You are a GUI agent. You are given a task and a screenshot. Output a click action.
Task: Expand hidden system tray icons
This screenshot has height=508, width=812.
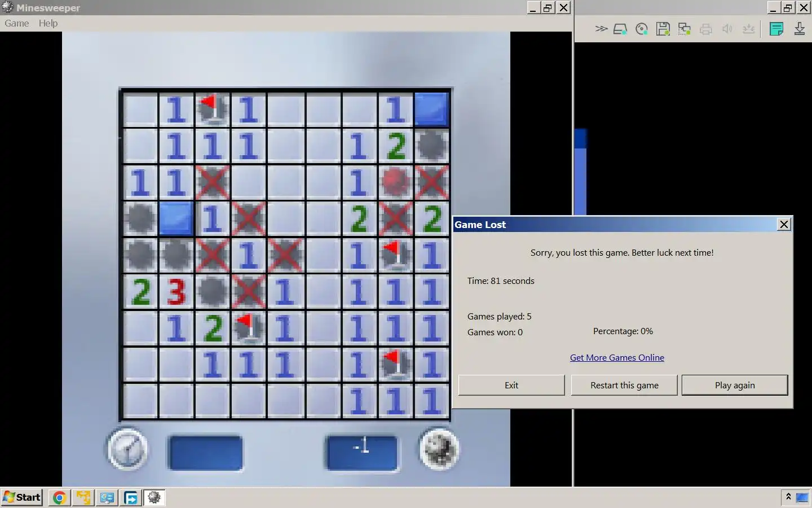(788, 497)
